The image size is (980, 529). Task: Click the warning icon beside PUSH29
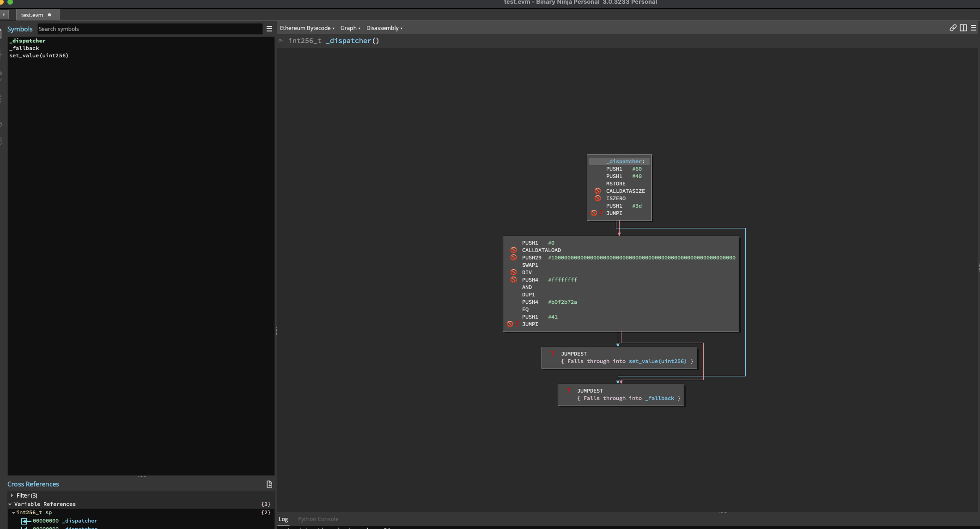click(513, 258)
